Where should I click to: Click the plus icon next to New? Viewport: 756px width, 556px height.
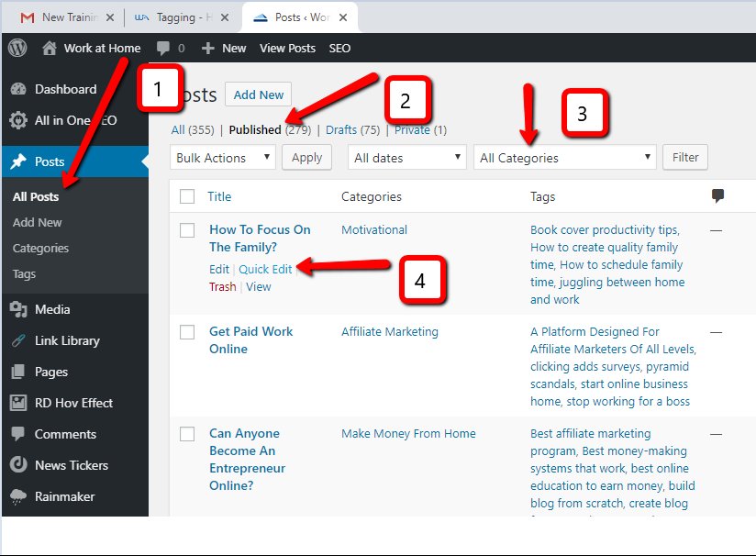207,49
